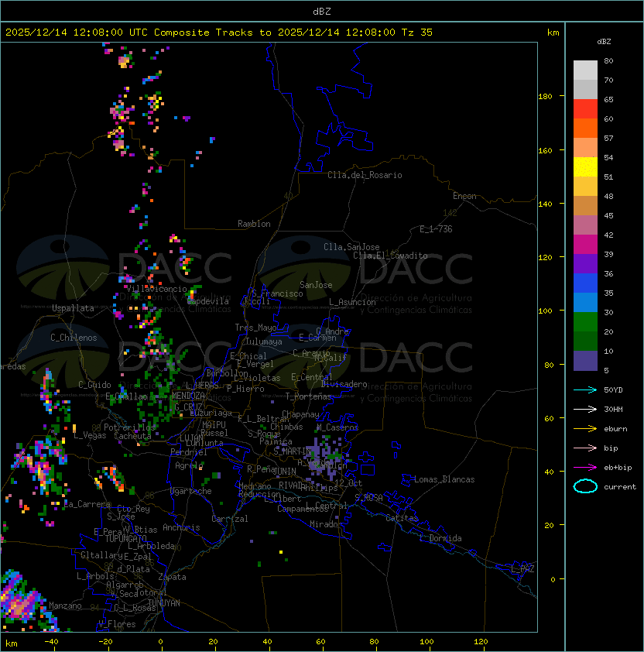The height and width of the screenshot is (652, 644).
Task: Click the TUPUNGATO label
Action: click(125, 538)
